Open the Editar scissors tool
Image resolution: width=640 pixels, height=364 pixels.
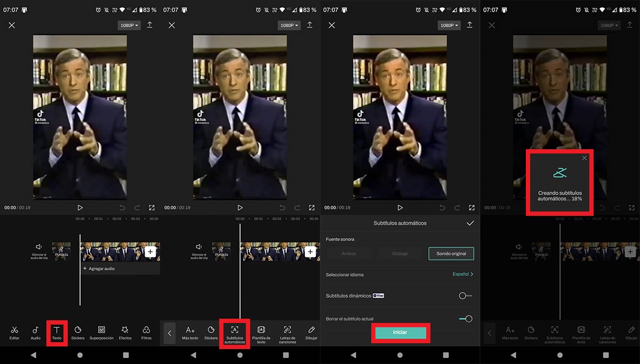point(14,333)
